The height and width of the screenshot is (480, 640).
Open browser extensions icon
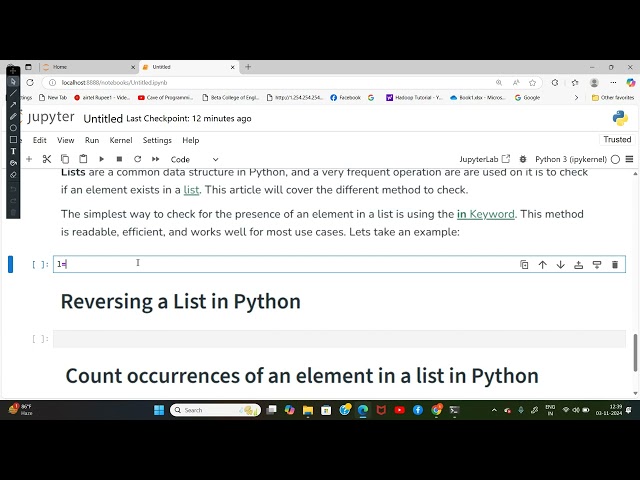(x=555, y=82)
